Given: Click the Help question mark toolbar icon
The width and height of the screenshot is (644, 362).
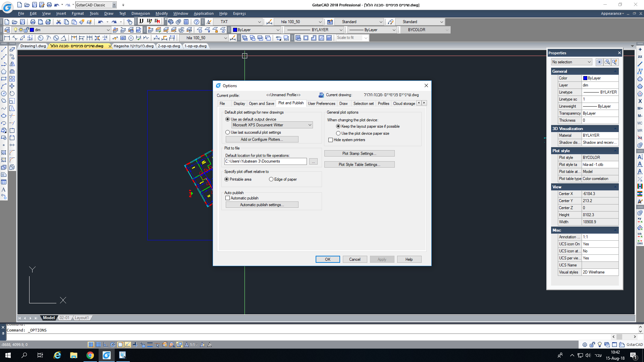Looking at the screenshot, I should tap(197, 22).
